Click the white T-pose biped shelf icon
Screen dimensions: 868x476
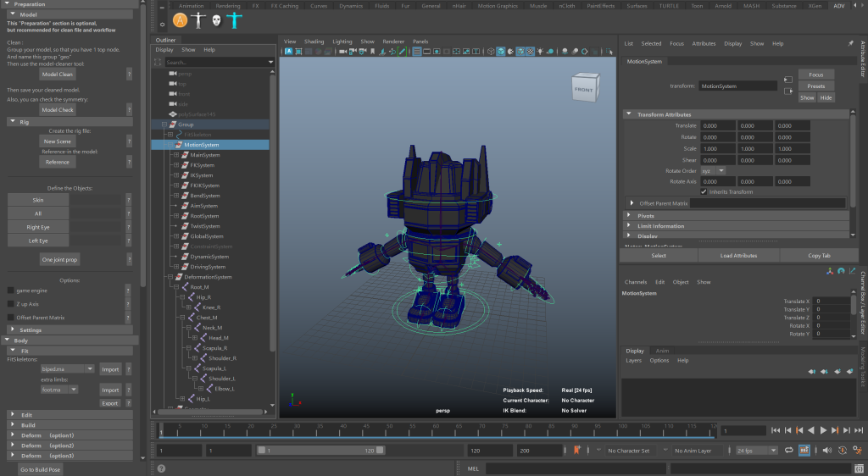198,20
